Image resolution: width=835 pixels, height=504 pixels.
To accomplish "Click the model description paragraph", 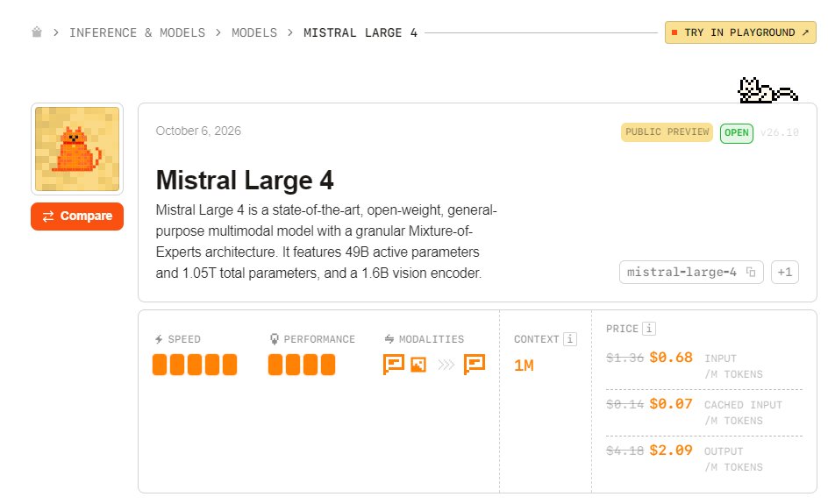I will 326,242.
